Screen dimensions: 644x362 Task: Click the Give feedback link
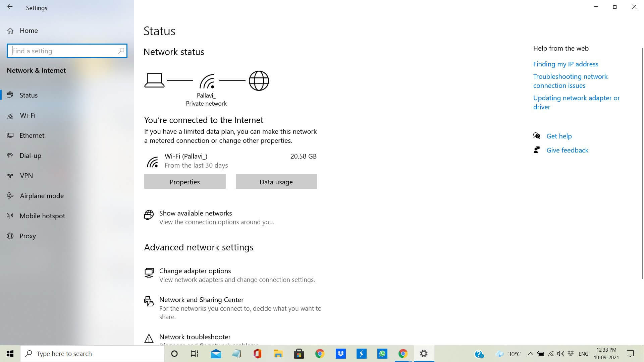tap(567, 150)
